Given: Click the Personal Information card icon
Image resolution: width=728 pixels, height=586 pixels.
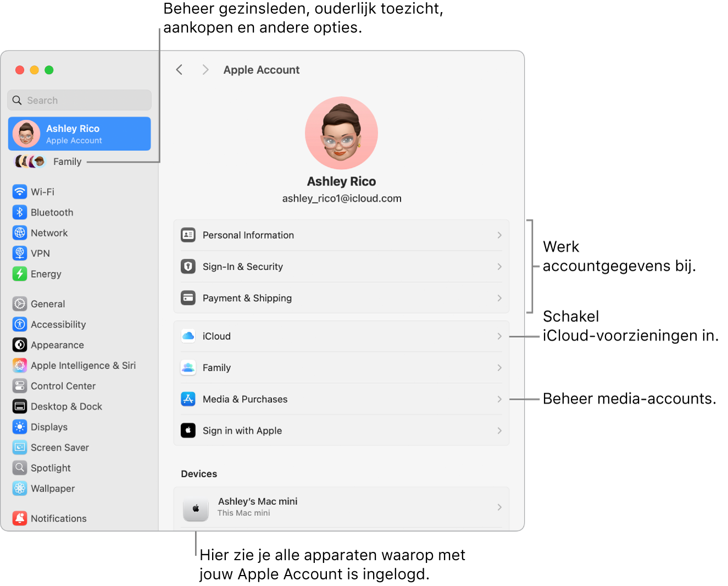Looking at the screenshot, I should [x=188, y=235].
